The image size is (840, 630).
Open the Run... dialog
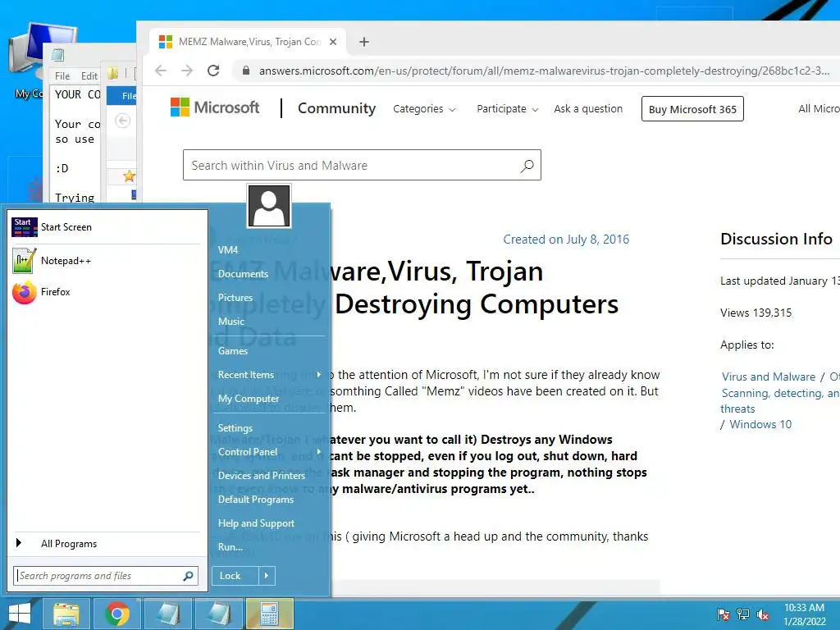point(231,547)
